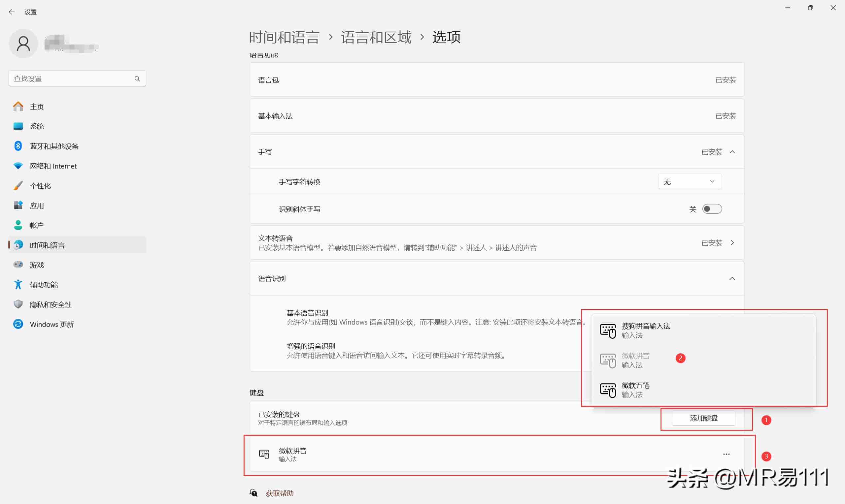The height and width of the screenshot is (504, 845).
Task: Select greyed 微软拼音 entry in popup
Action: click(x=703, y=360)
